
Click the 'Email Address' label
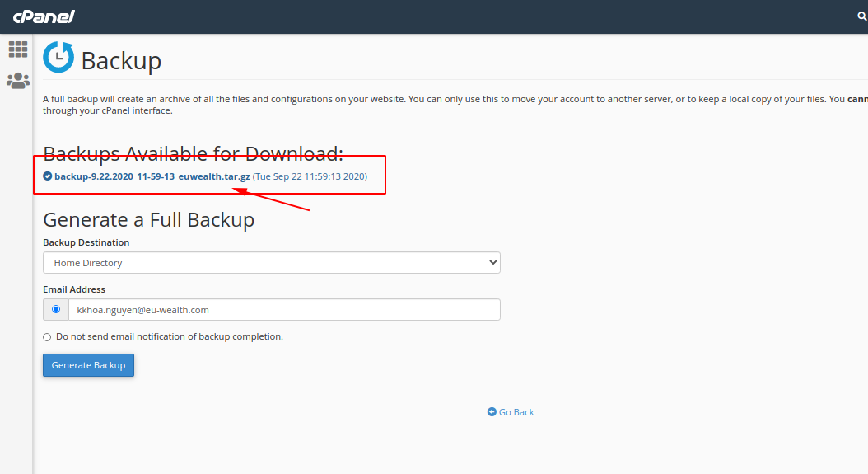click(74, 289)
